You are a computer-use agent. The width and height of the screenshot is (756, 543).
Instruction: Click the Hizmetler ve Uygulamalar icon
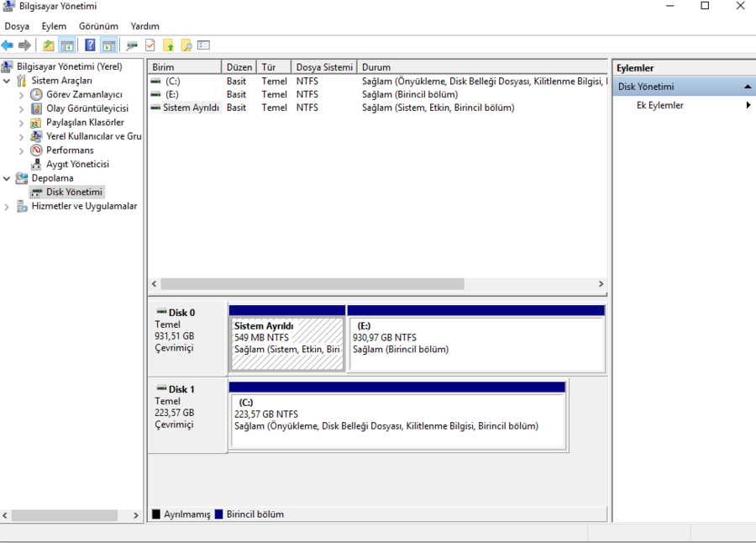[22, 206]
